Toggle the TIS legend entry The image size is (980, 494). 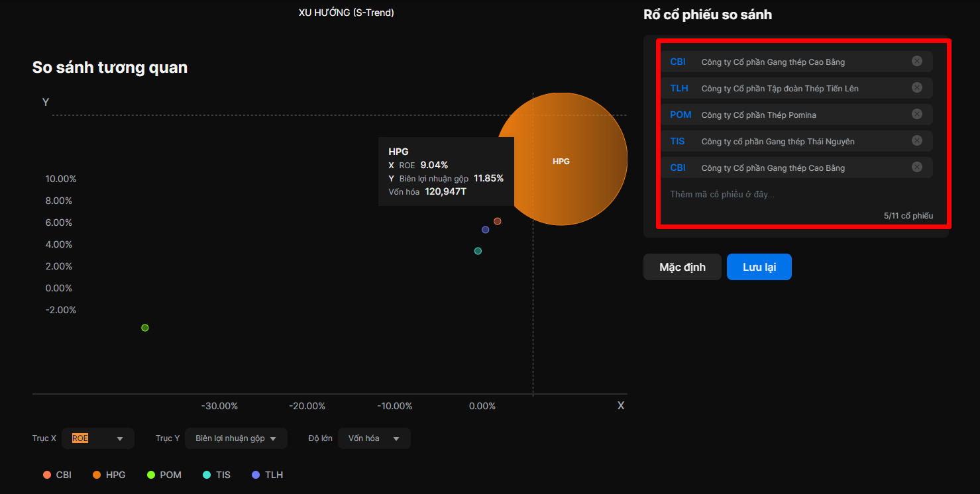pos(217,475)
